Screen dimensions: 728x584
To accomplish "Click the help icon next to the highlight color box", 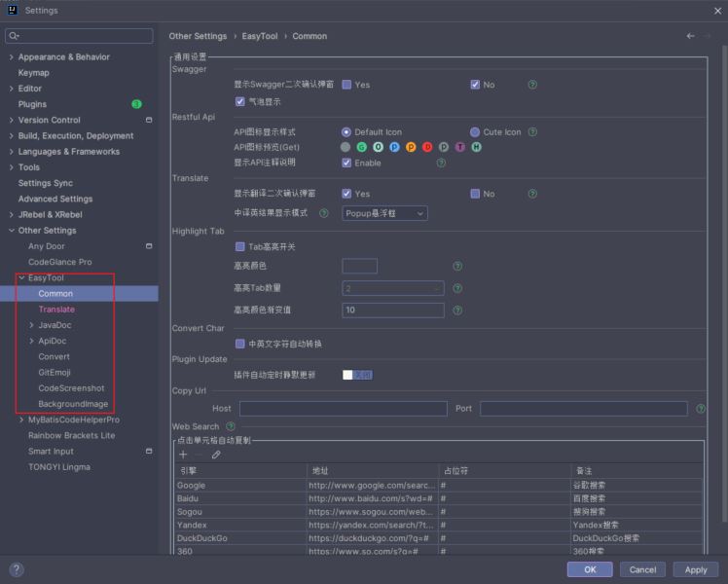I will pos(457,267).
